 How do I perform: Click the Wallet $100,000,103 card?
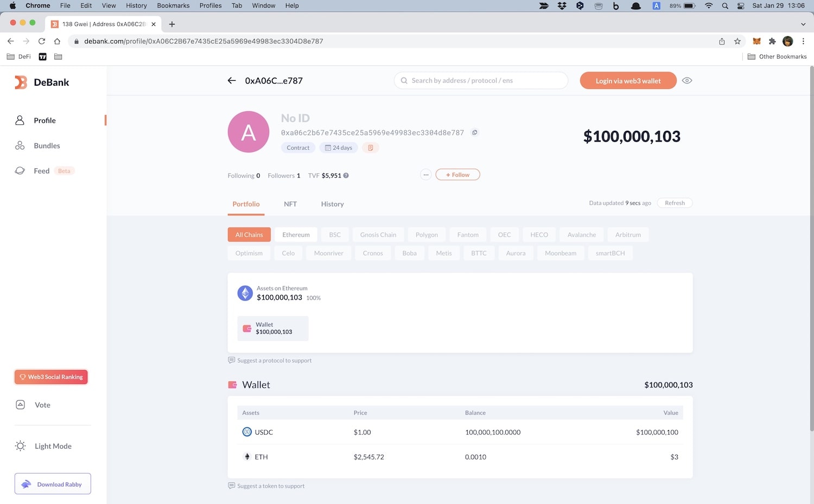[273, 328]
